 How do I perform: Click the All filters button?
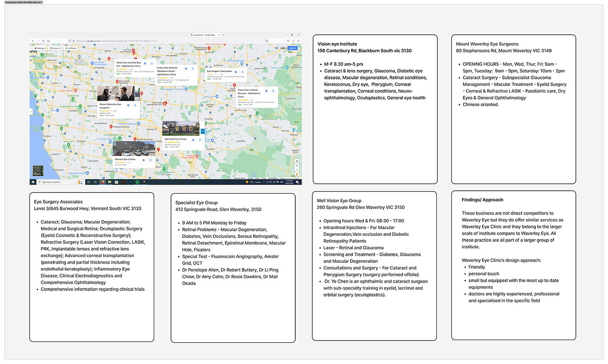[70, 48]
